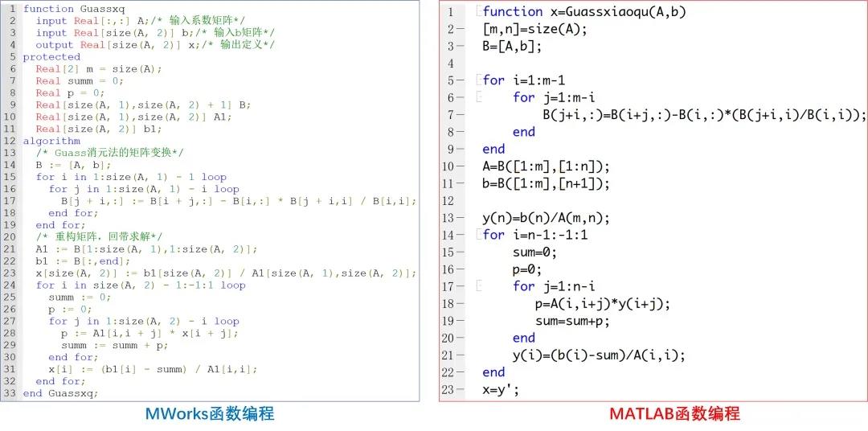This screenshot has height=431, width=868.
Task: Click the MATLAB line 'y(n)=b(n)/A(m,n);'
Action: [546, 218]
